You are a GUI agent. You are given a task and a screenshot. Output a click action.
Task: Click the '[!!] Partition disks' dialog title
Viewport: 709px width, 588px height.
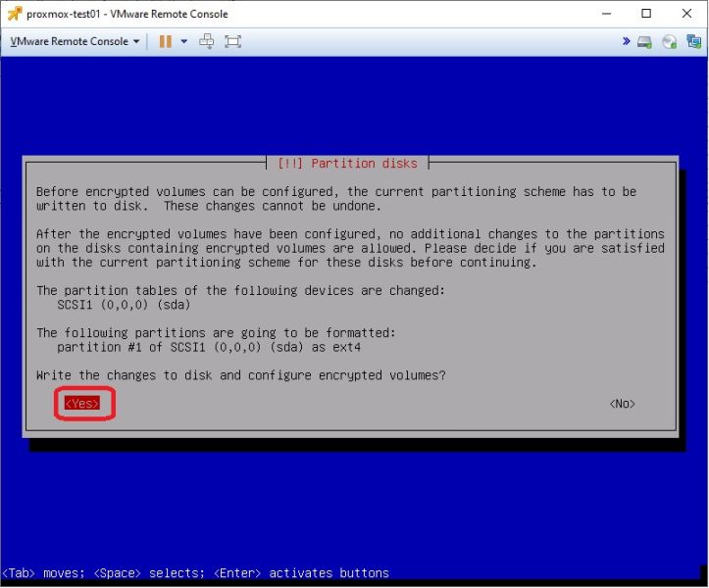347,163
